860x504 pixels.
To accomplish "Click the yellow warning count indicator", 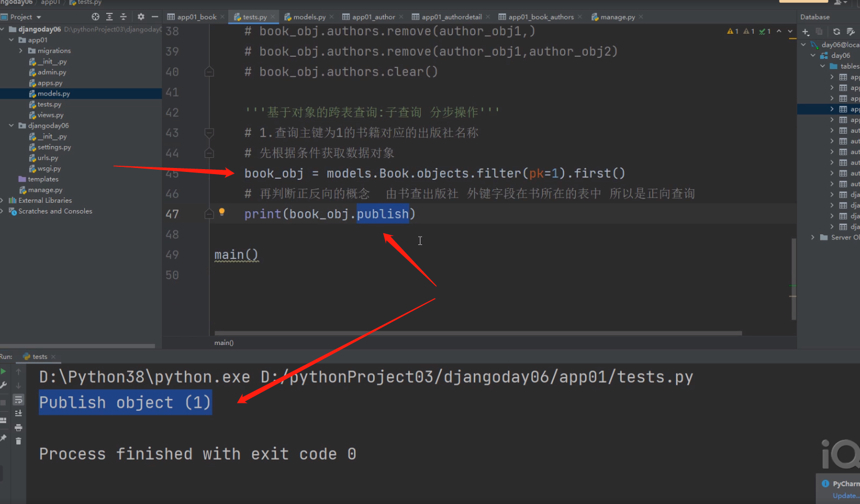I will 732,31.
